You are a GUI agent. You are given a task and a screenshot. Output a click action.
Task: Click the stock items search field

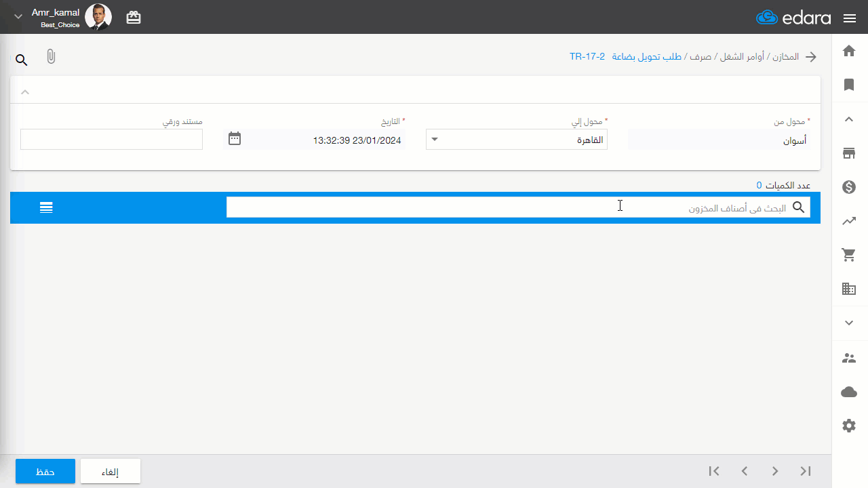[x=518, y=207]
